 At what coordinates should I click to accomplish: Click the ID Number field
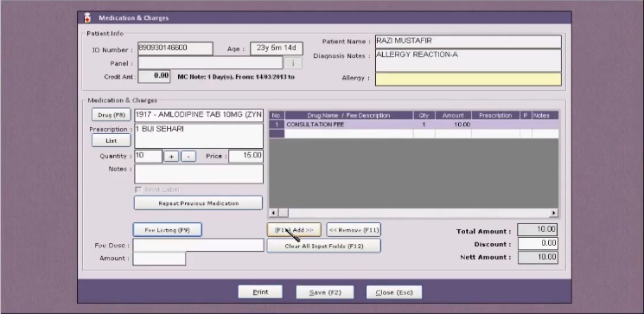tap(175, 48)
